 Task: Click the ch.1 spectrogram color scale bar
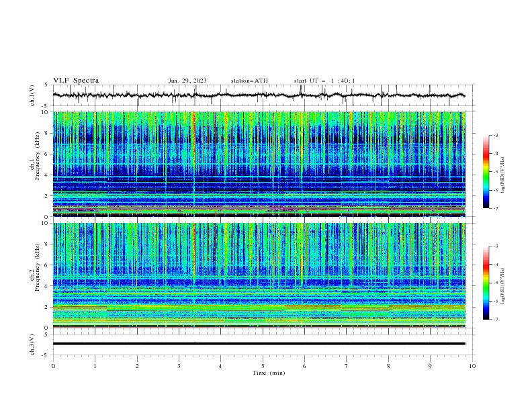coord(486,172)
